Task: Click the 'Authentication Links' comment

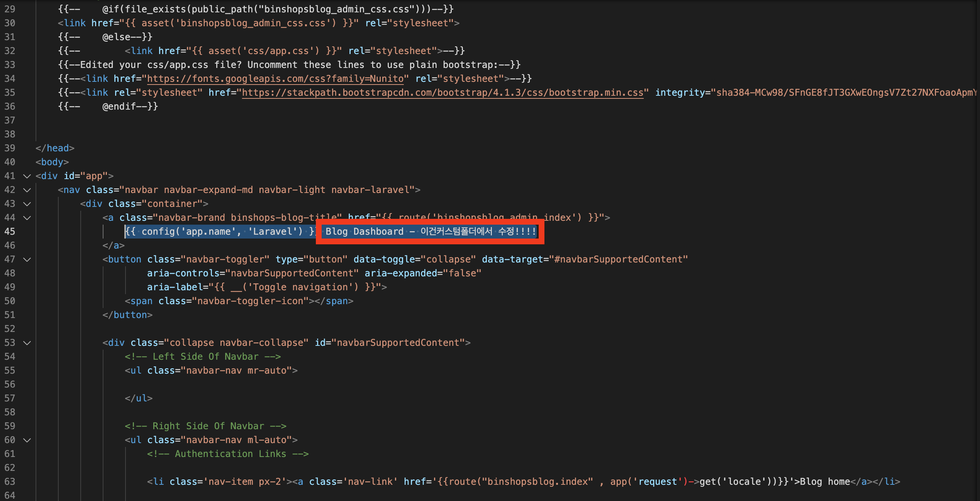Action: tap(228, 454)
